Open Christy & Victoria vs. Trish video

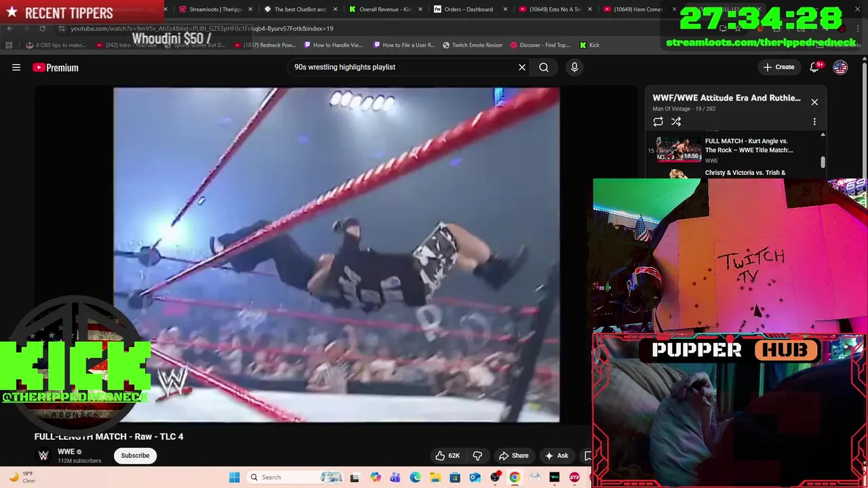[745, 173]
